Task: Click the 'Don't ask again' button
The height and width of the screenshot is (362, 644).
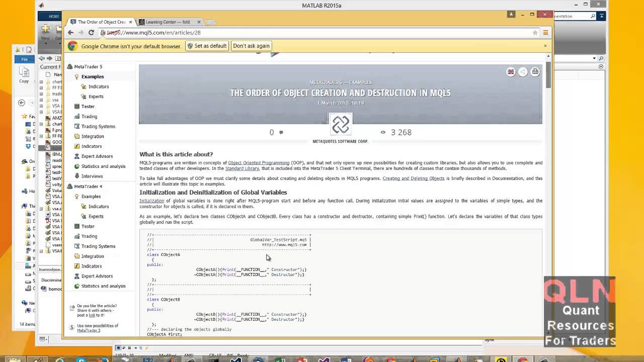Action: 251,46
